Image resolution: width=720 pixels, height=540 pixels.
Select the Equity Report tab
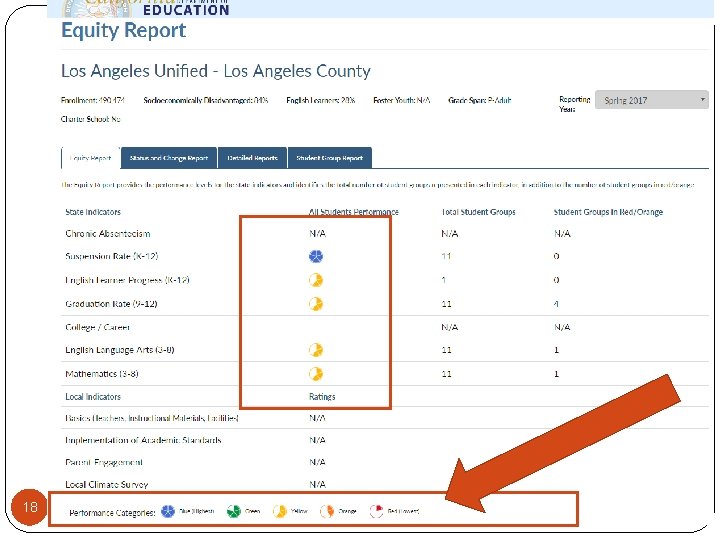point(90,158)
